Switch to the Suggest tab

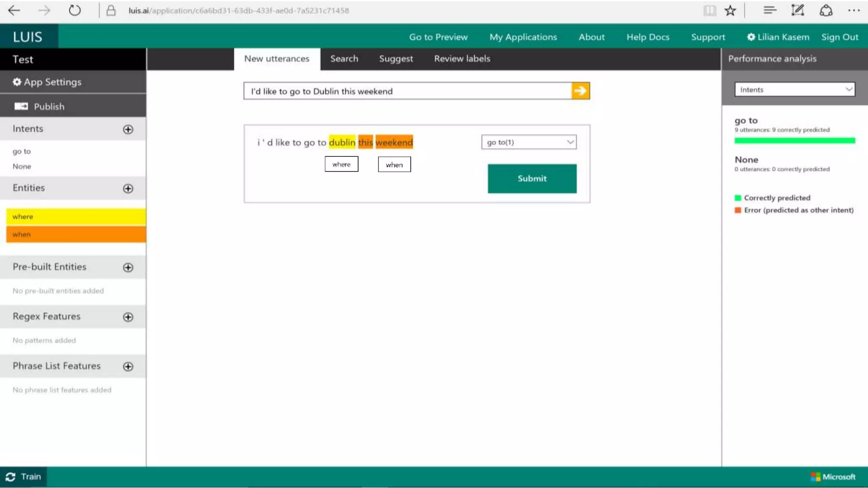395,59
